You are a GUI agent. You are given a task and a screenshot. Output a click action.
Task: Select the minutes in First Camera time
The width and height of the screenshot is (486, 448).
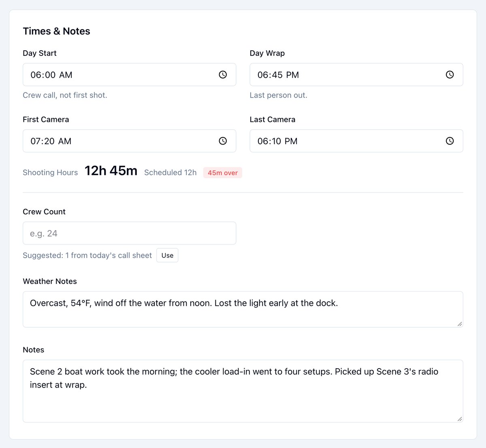pyautogui.click(x=49, y=141)
